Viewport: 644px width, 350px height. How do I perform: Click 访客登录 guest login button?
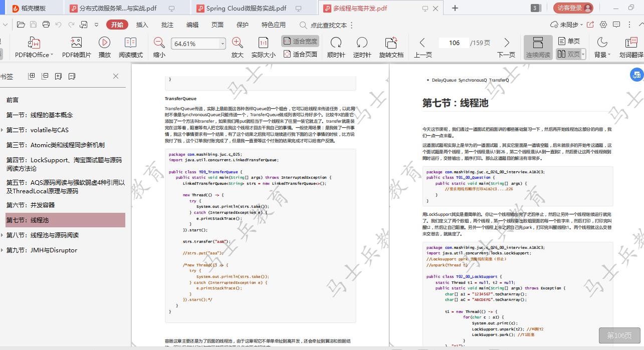point(573,8)
